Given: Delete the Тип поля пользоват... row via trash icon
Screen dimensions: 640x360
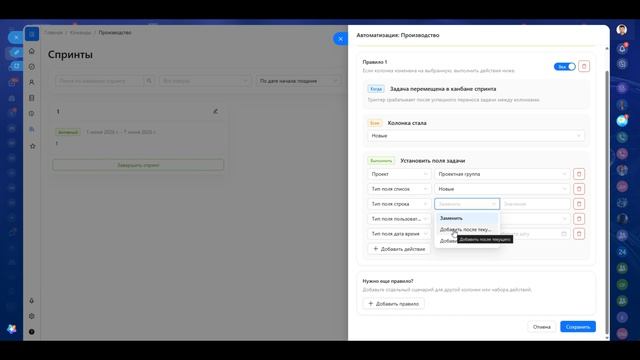Looking at the screenshot, I should (579, 219).
